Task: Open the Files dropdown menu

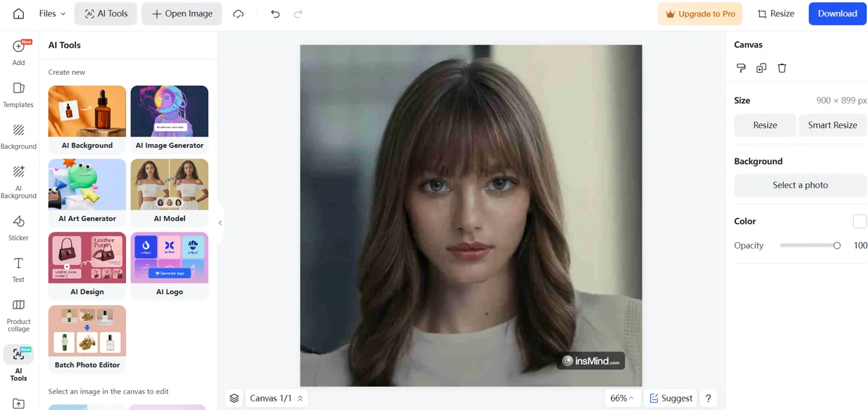Action: click(x=52, y=14)
